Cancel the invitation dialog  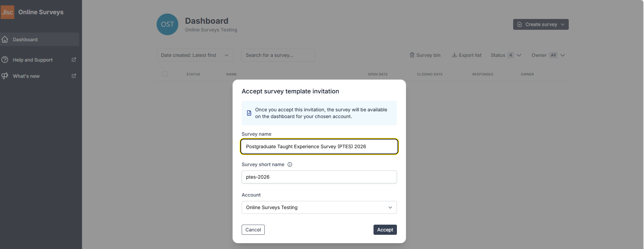(253, 230)
